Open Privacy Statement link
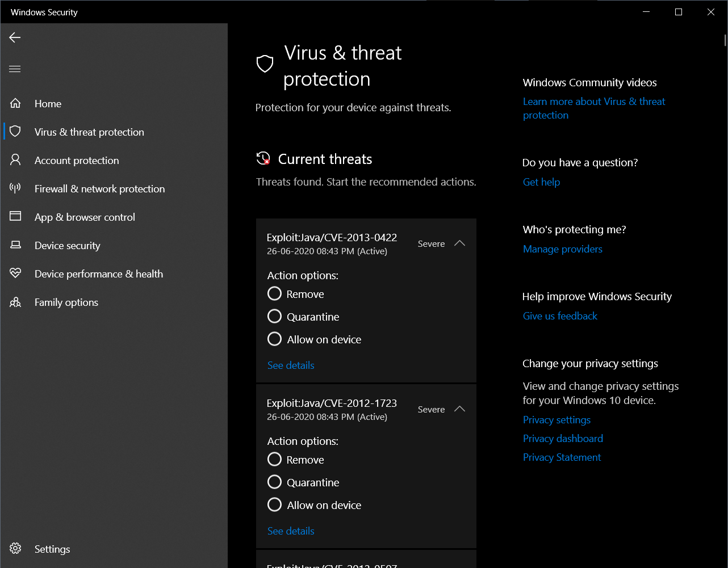Viewport: 728px width, 568px height. (x=562, y=457)
